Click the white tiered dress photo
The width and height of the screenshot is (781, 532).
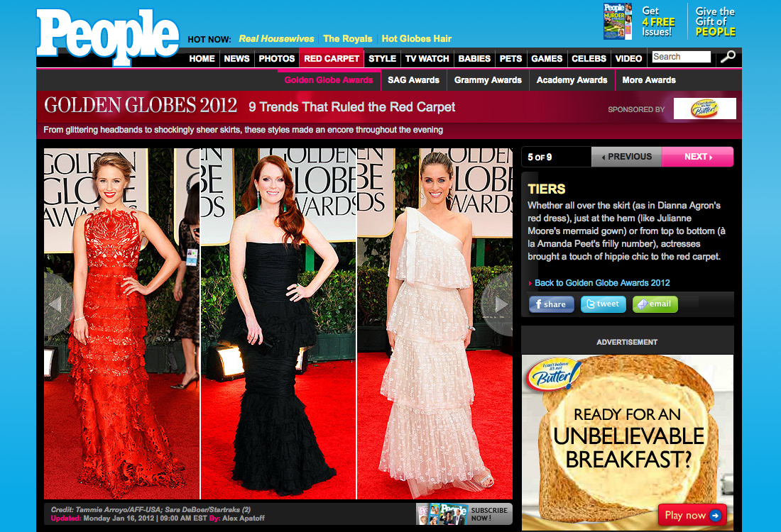[x=435, y=323]
